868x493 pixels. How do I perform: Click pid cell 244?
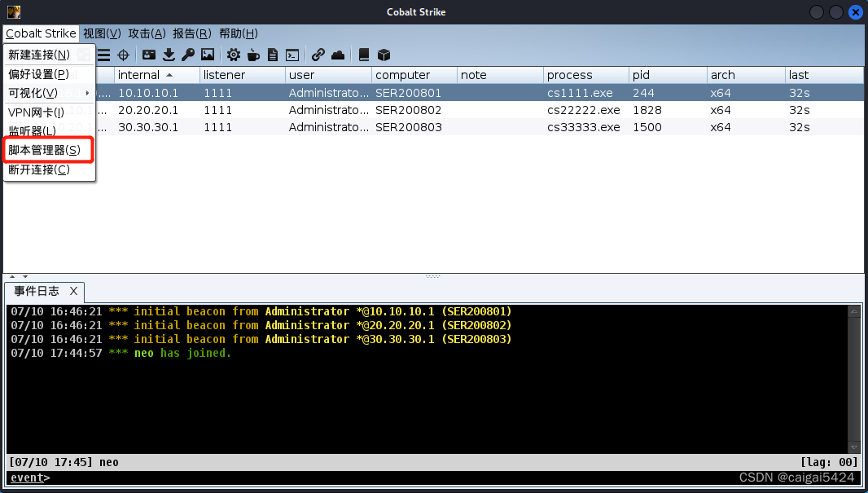pyautogui.click(x=669, y=93)
